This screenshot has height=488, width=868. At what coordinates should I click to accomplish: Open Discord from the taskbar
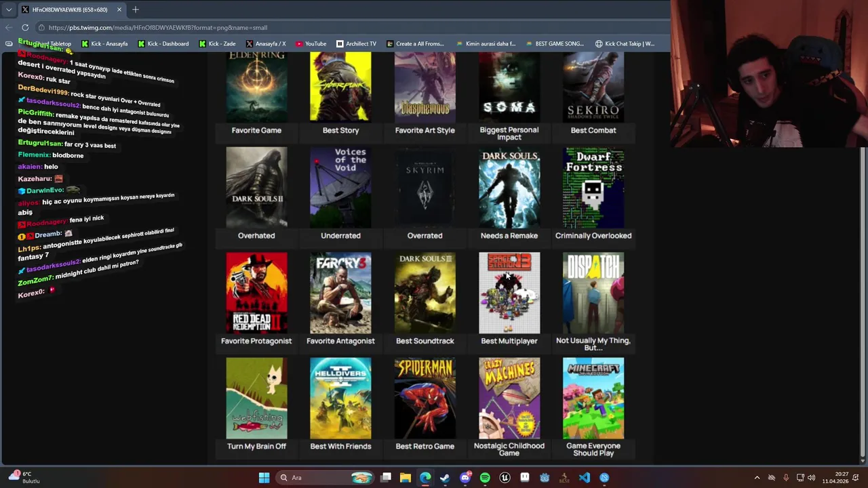465,478
